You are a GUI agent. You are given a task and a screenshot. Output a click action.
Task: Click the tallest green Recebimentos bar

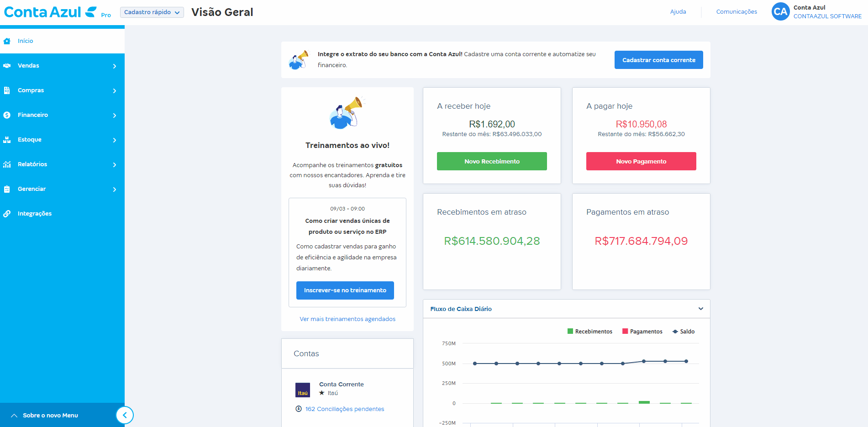click(644, 402)
